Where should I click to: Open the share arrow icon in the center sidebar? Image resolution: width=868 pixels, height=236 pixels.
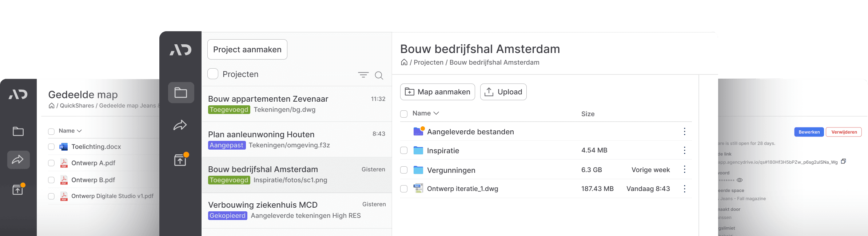coord(180,125)
